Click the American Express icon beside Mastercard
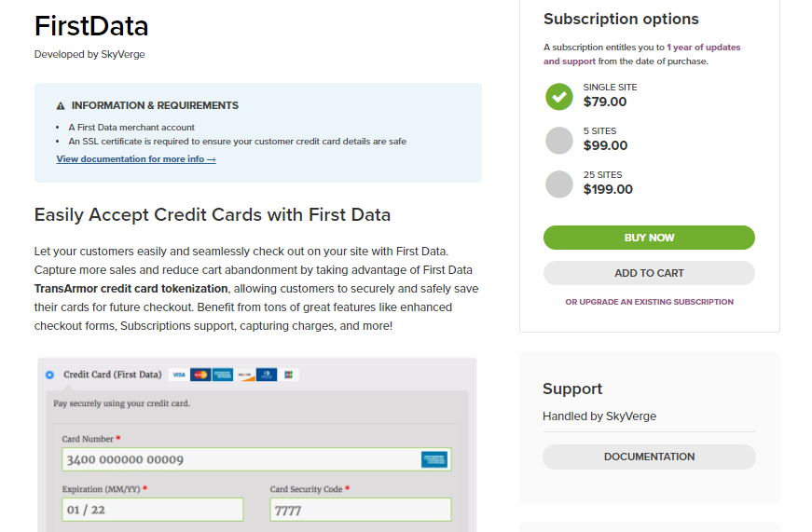Viewport: 812px width, 532px height. coord(223,375)
